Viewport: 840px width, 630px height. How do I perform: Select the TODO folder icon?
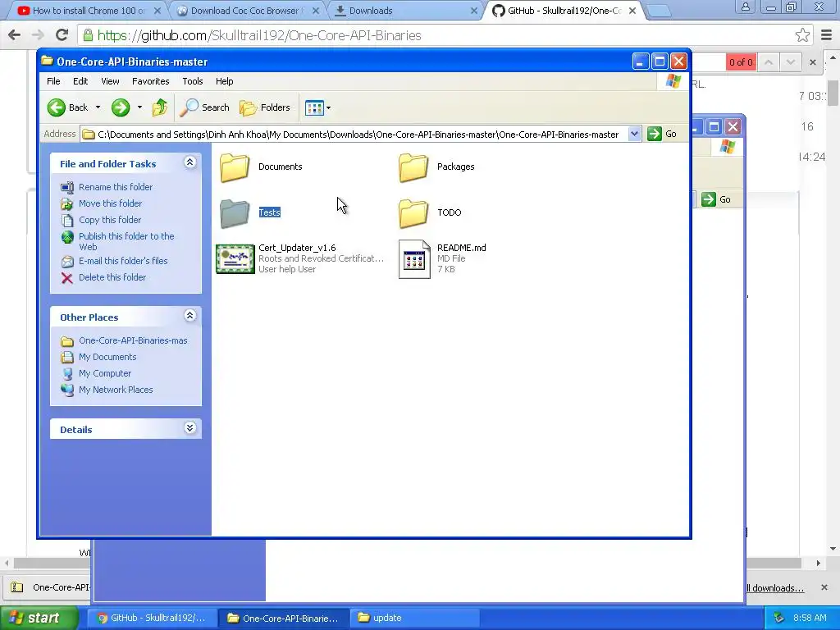pyautogui.click(x=413, y=213)
